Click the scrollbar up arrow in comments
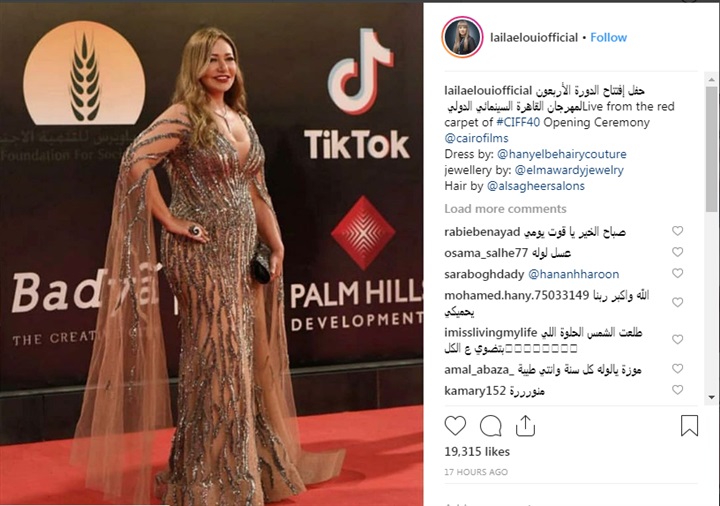The height and width of the screenshot is (506, 720). pyautogui.click(x=711, y=80)
